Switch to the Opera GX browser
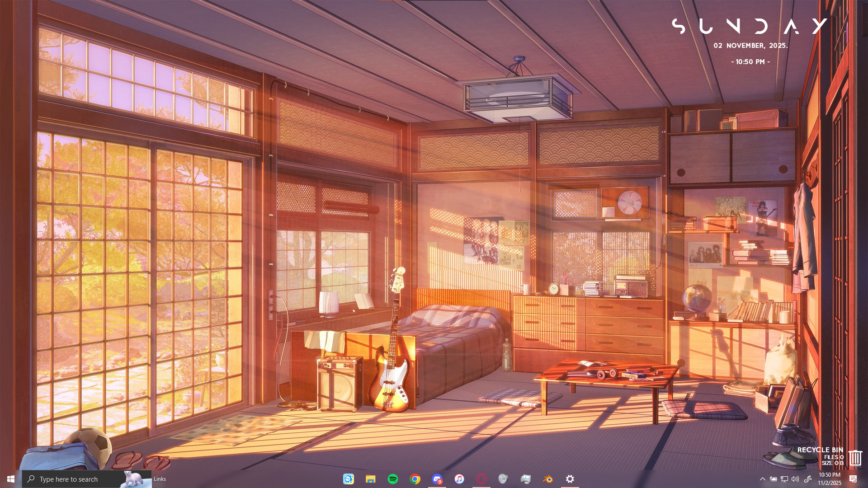Viewport: 868px width, 488px height. point(481,479)
